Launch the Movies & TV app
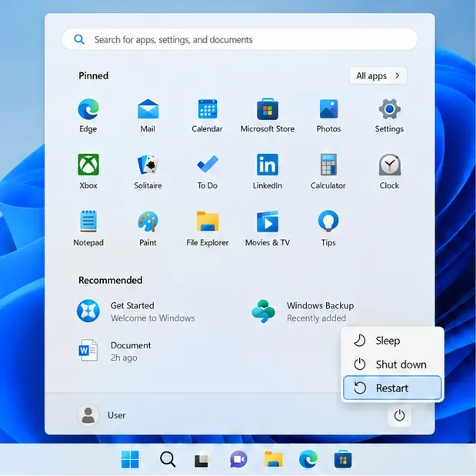476x476 pixels. coord(268,228)
